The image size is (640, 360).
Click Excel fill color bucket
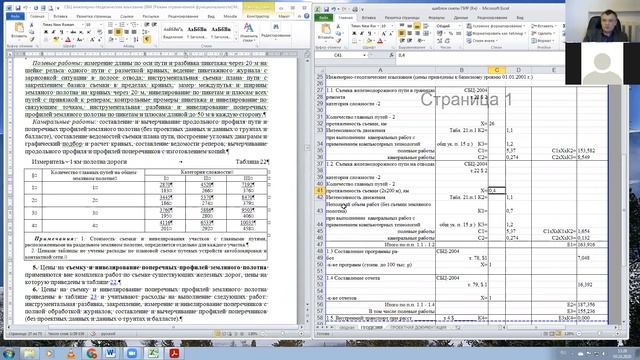coord(369,41)
